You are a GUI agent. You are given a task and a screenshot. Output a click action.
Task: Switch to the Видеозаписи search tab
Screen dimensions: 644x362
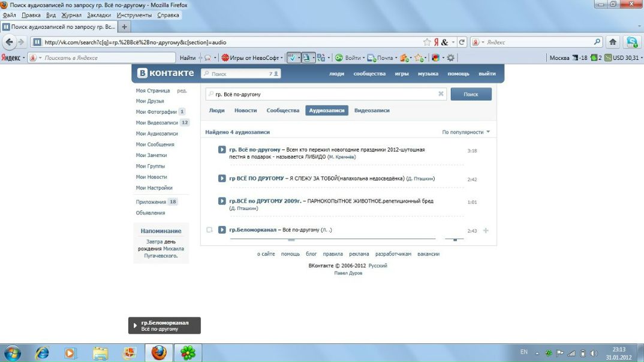(372, 110)
